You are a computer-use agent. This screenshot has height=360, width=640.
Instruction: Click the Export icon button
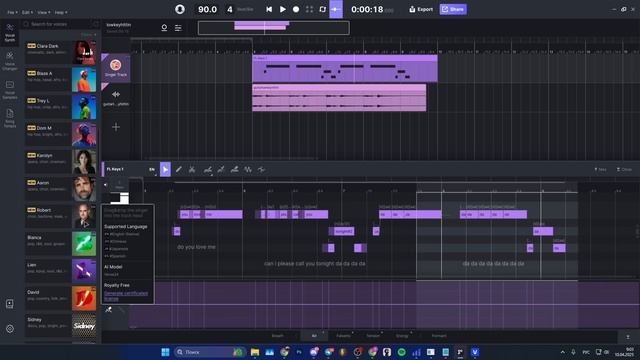click(421, 9)
